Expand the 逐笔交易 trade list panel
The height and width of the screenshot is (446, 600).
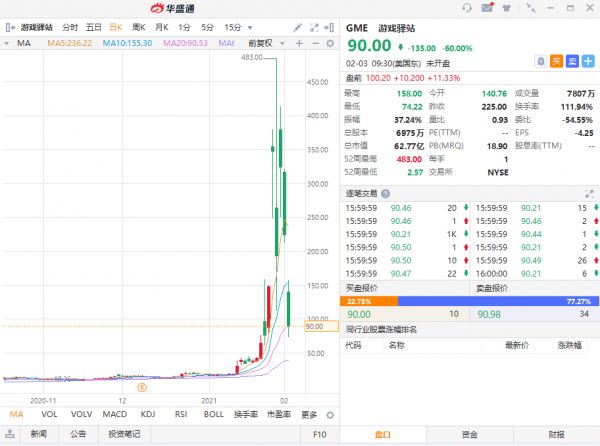click(x=591, y=194)
